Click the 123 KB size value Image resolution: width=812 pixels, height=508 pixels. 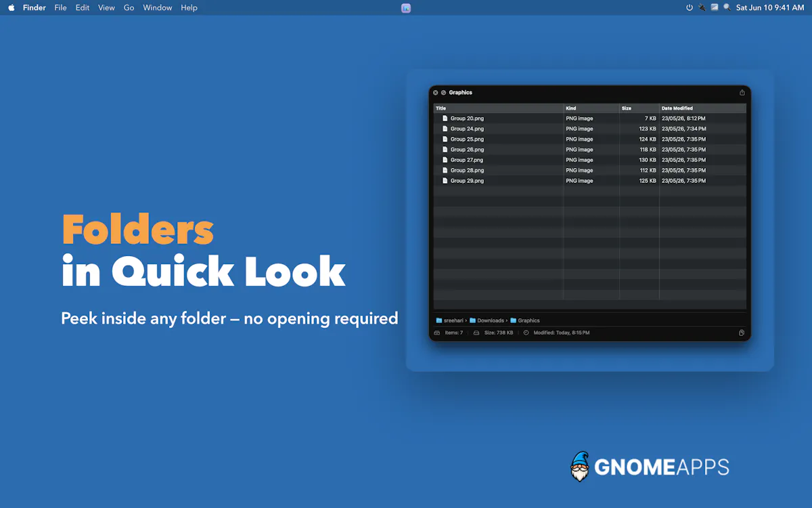click(648, 129)
